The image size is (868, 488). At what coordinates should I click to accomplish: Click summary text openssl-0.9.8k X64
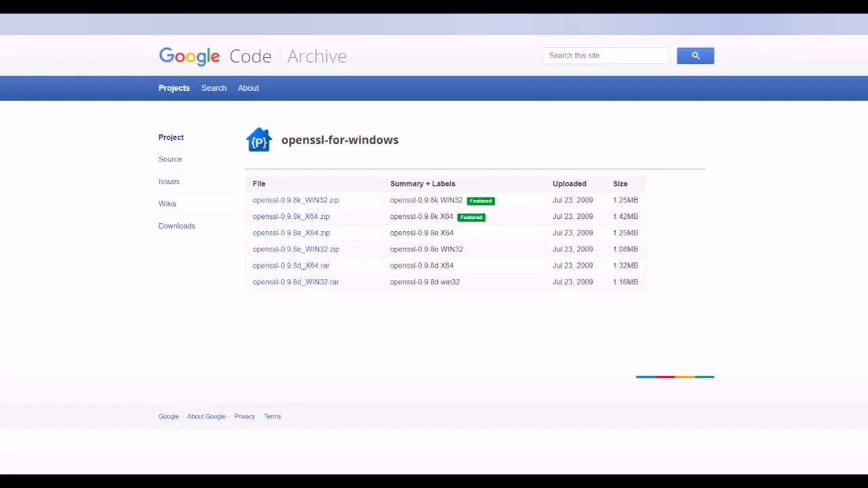pyautogui.click(x=421, y=216)
